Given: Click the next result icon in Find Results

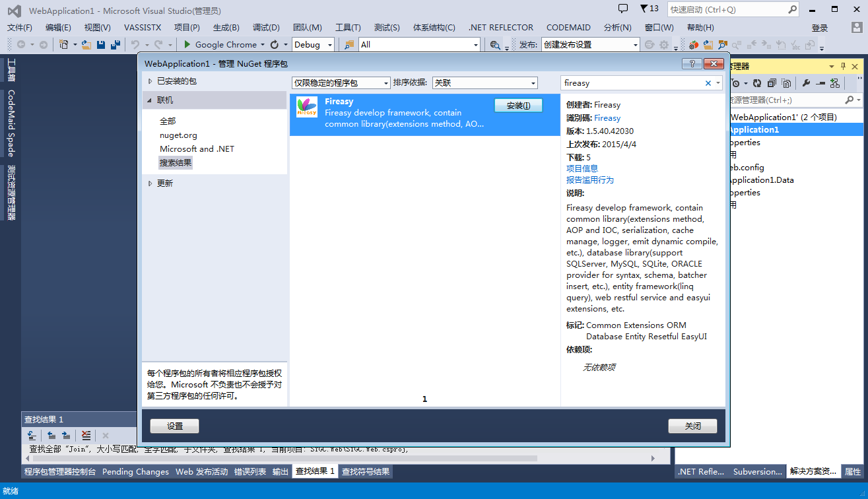Looking at the screenshot, I should pyautogui.click(x=66, y=436).
